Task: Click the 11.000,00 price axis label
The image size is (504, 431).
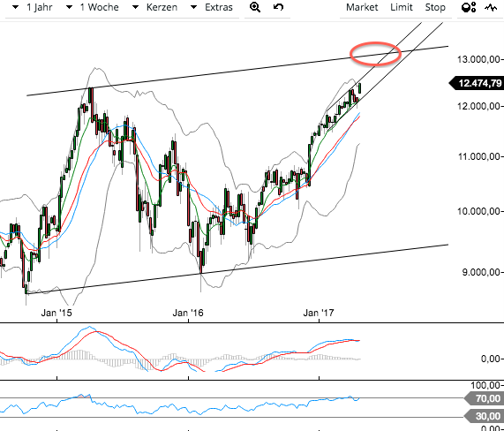Action: pyautogui.click(x=478, y=156)
